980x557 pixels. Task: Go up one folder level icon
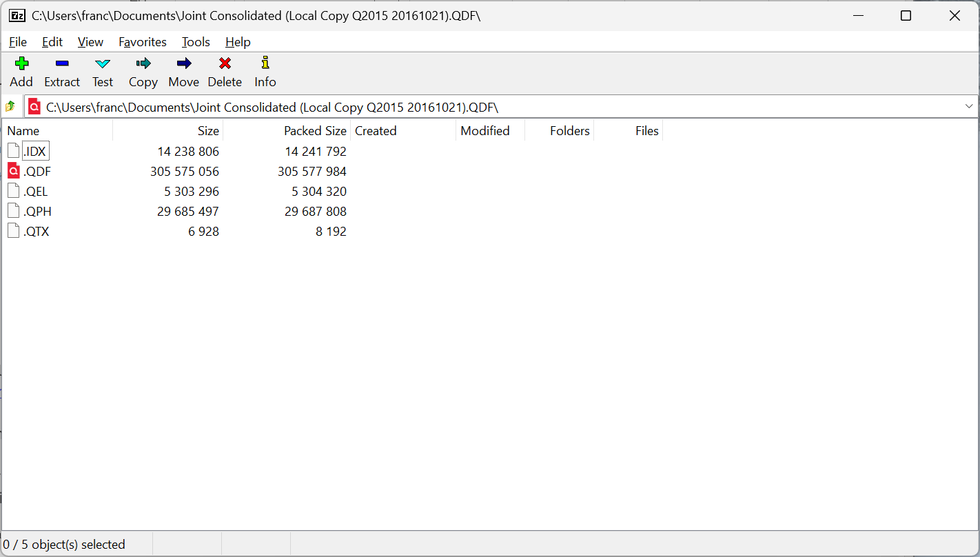[x=10, y=106]
